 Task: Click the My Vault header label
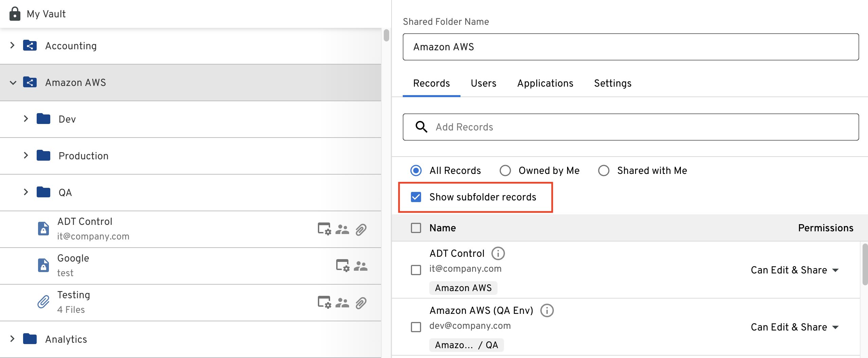pos(46,14)
